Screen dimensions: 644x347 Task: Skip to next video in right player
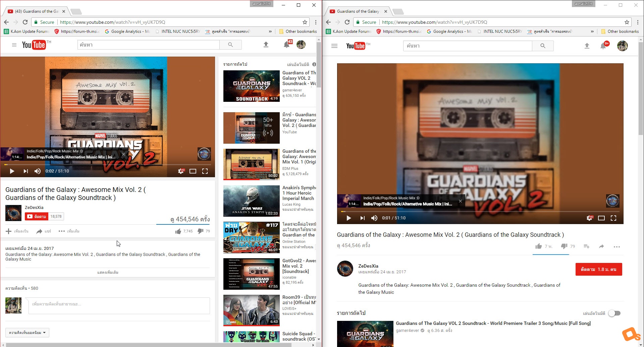(x=362, y=218)
